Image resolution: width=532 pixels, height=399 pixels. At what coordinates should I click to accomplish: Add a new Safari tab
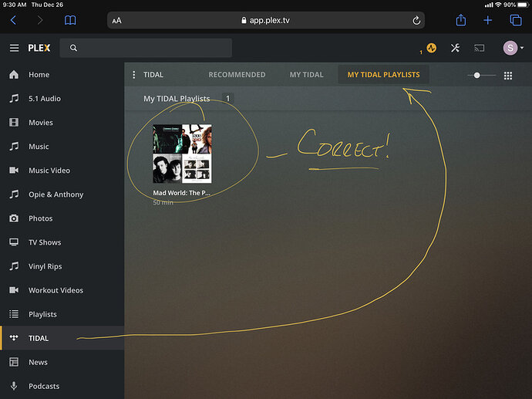point(487,20)
